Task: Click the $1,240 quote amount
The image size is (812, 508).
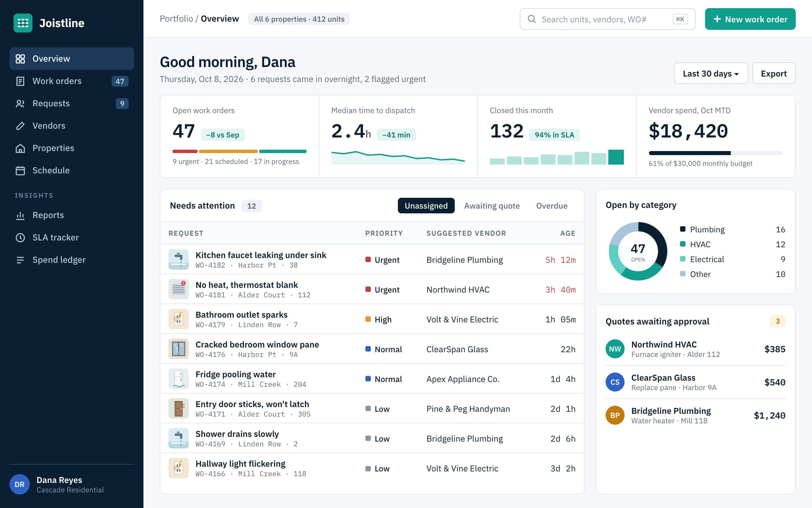Action: point(769,415)
